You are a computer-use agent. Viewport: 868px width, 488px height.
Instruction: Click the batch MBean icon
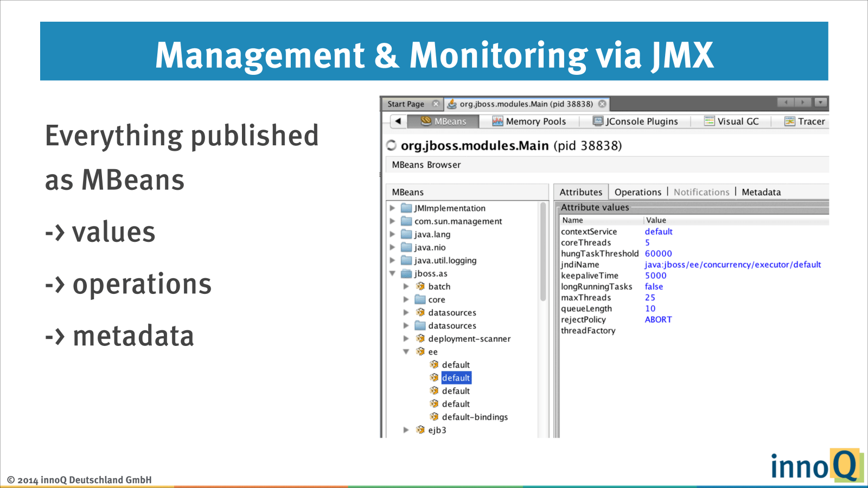(420, 286)
